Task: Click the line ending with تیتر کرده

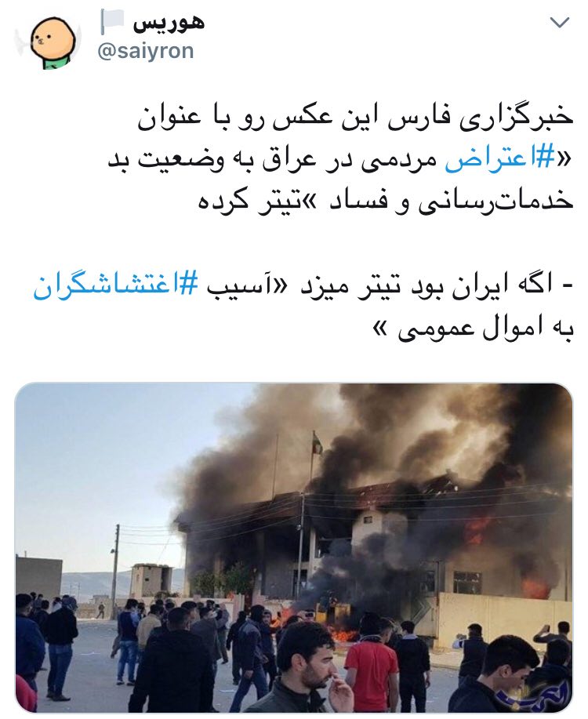Action: (386, 201)
